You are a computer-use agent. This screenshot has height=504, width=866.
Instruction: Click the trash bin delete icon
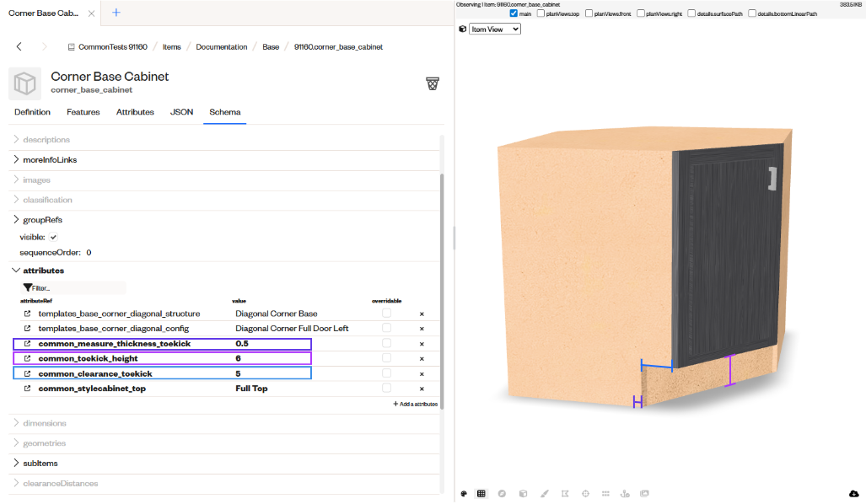(x=433, y=83)
